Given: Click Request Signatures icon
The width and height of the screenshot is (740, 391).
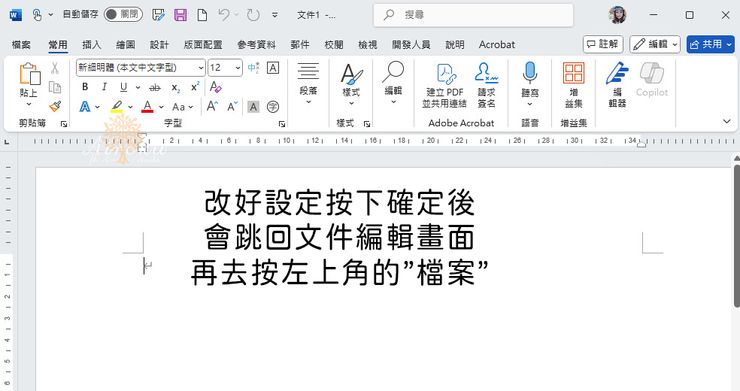Looking at the screenshot, I should click(487, 85).
